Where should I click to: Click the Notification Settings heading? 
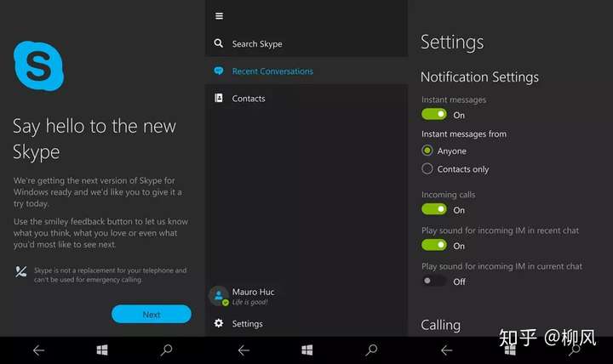pyautogui.click(x=479, y=77)
